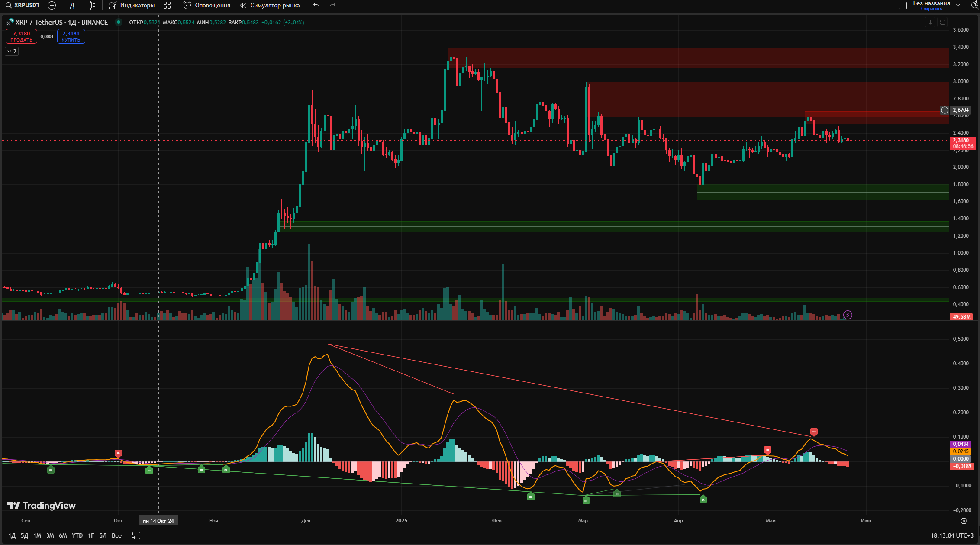Open the go-to-date calendar icon
Image resolution: width=980 pixels, height=545 pixels.
tap(136, 536)
